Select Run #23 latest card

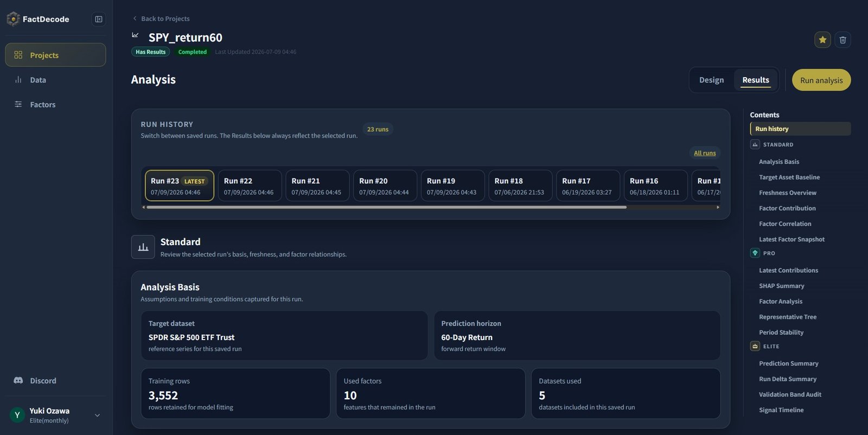tap(180, 185)
